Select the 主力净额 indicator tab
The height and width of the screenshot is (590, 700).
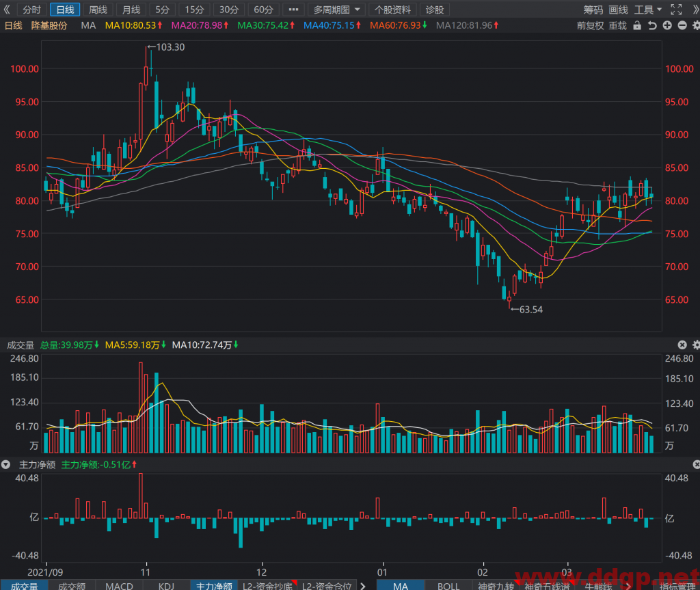pyautogui.click(x=214, y=585)
